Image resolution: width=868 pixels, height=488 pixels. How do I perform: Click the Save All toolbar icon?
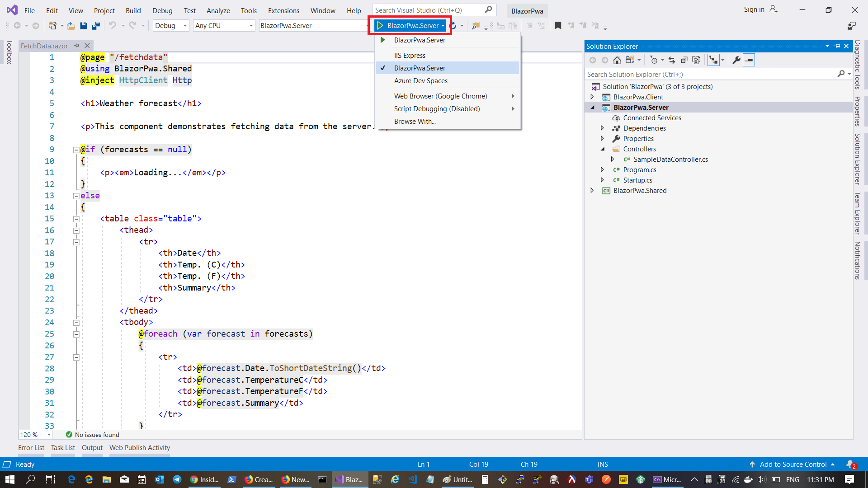tap(95, 26)
